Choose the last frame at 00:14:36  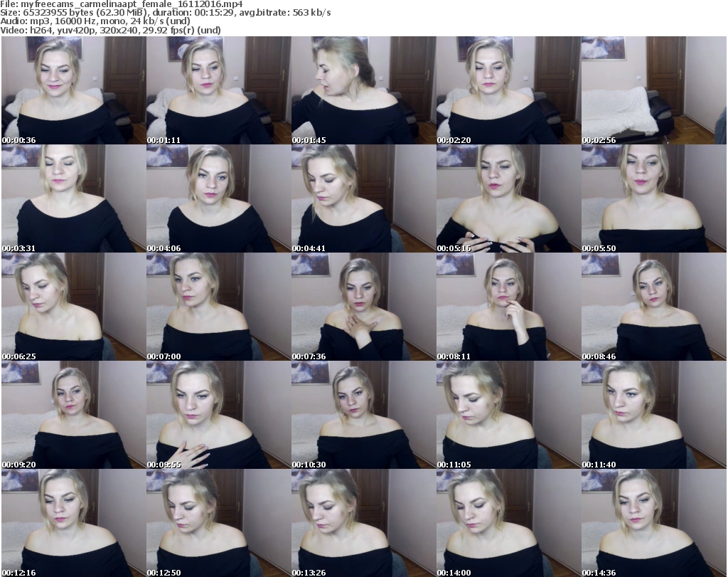point(654,523)
